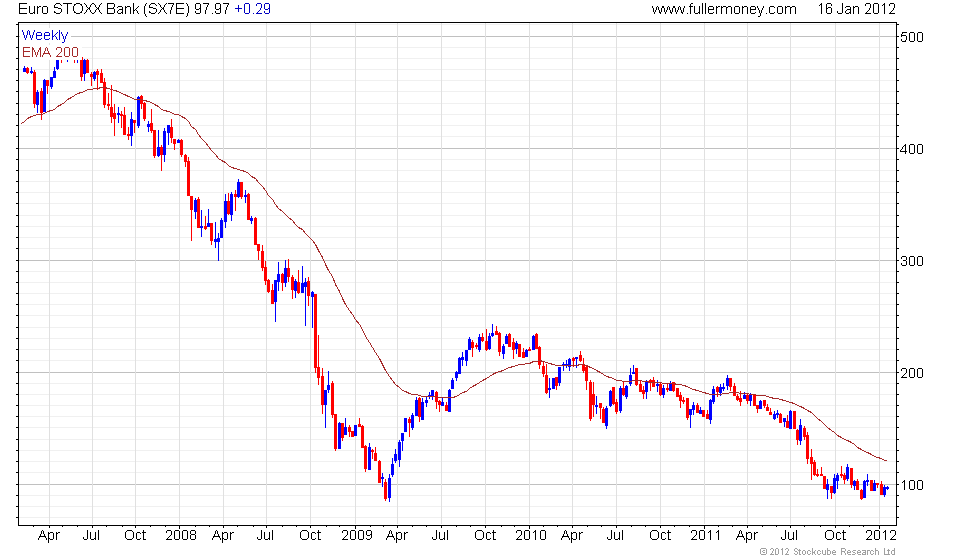
Task: Click the '2011' year label on time axis
Action: [706, 536]
